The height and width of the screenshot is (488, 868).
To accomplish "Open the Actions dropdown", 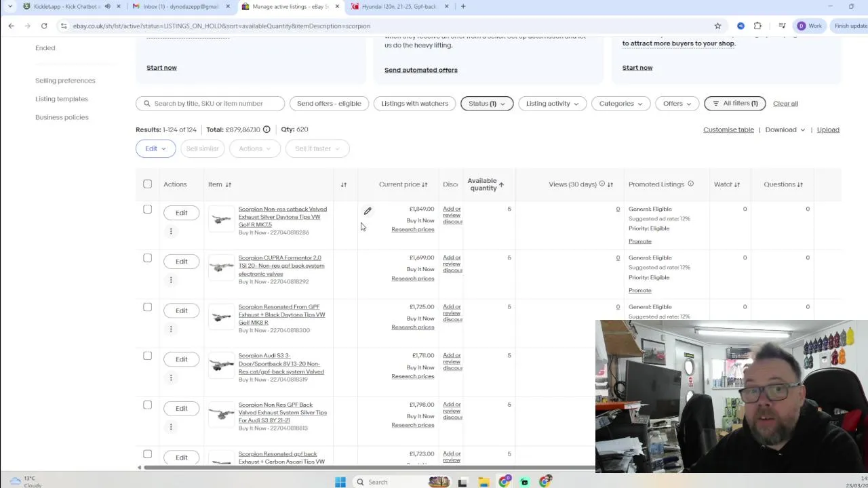I will (x=254, y=148).
